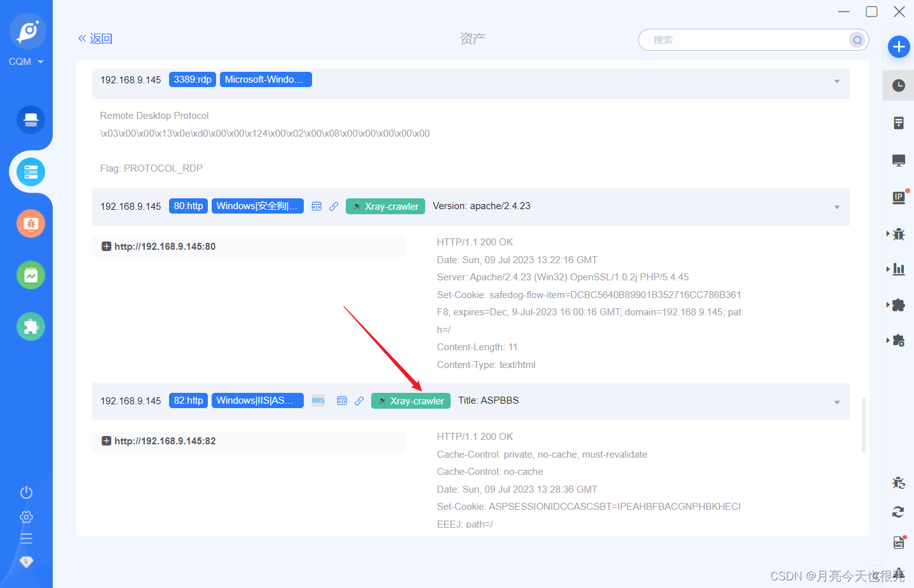Click the blue plus new scan button
914x588 pixels.
click(899, 46)
